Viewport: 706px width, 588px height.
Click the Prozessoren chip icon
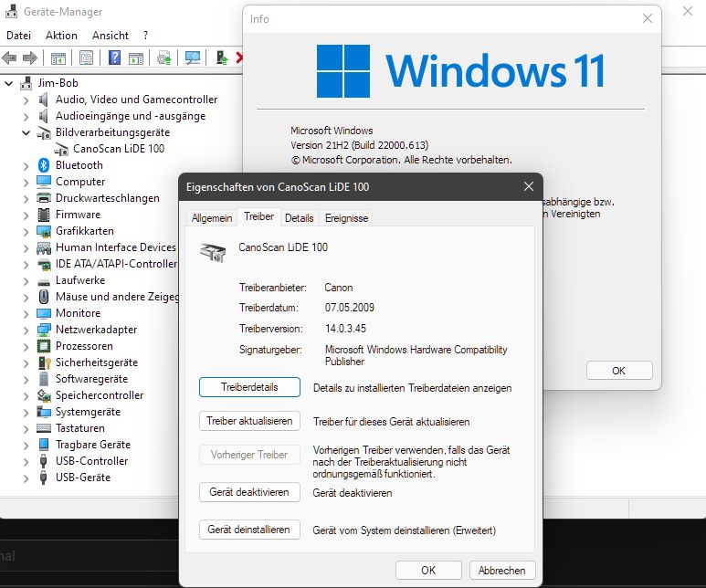tap(44, 346)
